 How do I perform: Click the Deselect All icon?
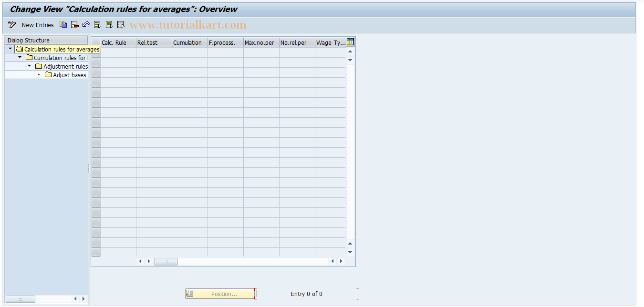(121, 25)
